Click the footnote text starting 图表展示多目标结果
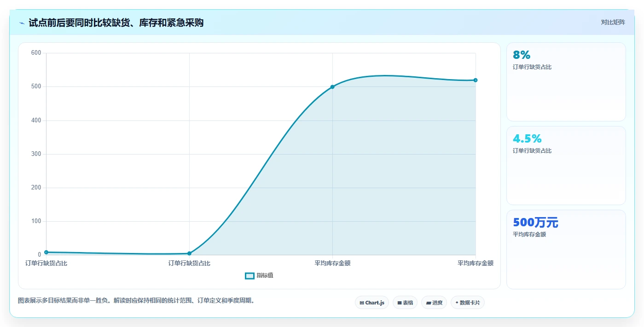The height and width of the screenshot is (327, 644). click(136, 301)
